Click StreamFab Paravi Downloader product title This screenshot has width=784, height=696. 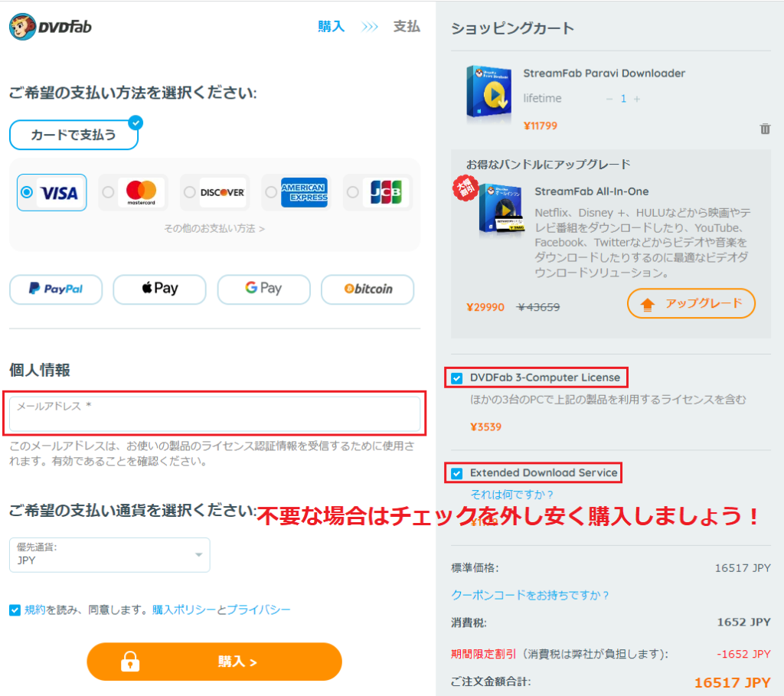point(604,74)
